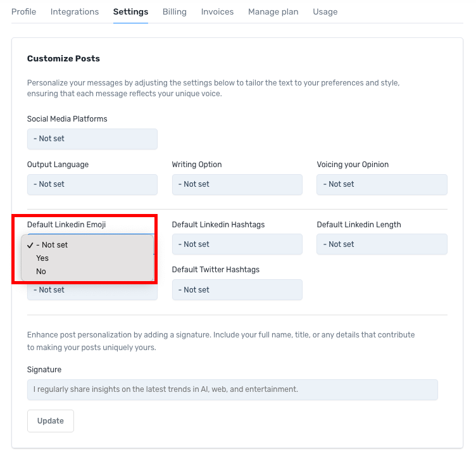Switch to the Integrations tab
The image size is (476, 459).
click(x=75, y=11)
